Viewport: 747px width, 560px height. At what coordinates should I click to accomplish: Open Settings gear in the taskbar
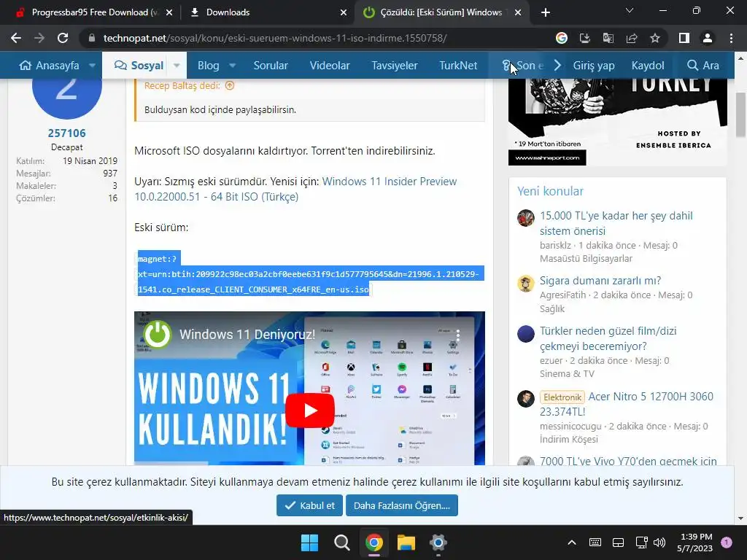point(438,542)
